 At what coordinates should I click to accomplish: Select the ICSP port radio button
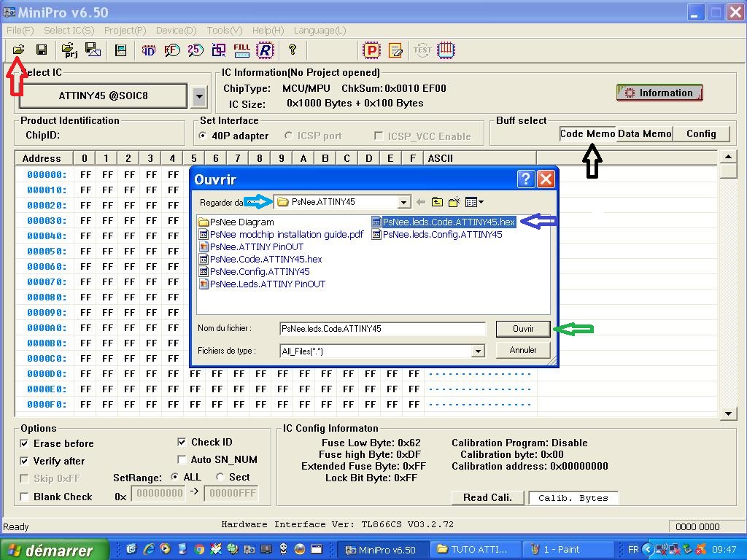coord(288,136)
